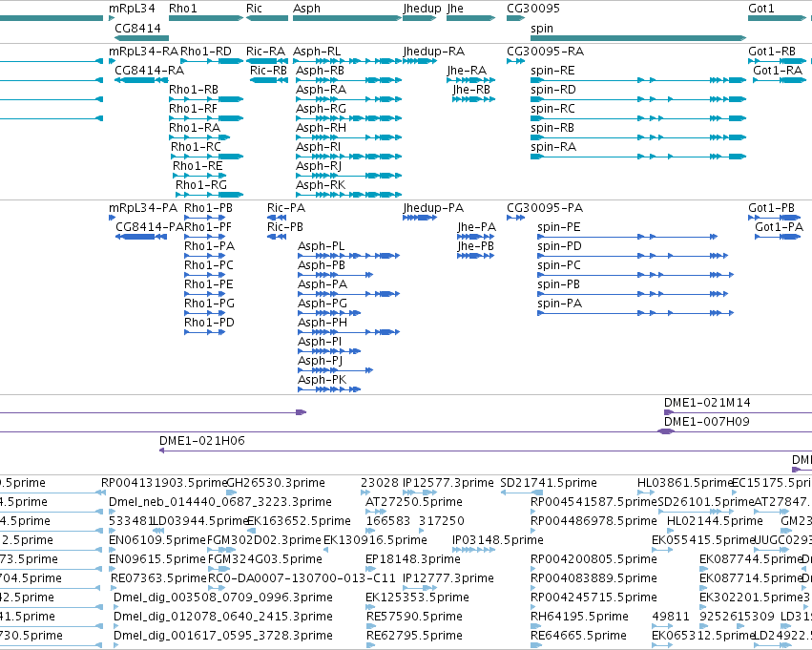Click the Rho1-RG transcript label
This screenshot has width=812, height=650.
[x=201, y=185]
